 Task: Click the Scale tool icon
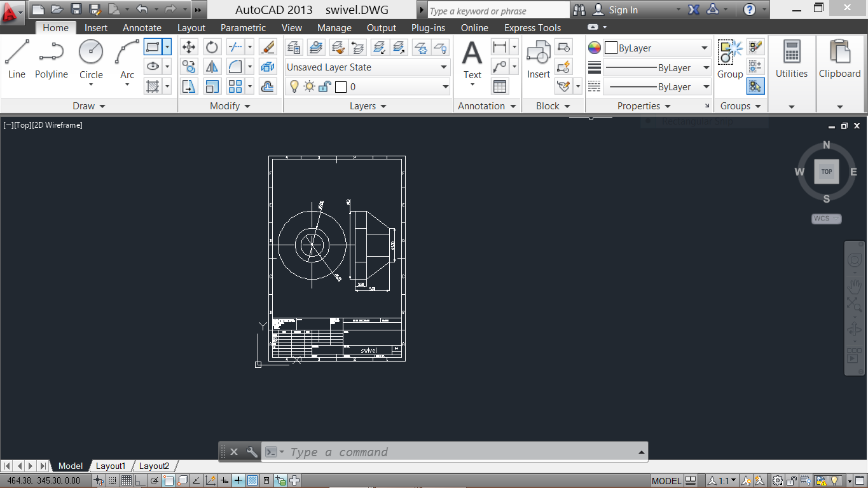coord(212,86)
